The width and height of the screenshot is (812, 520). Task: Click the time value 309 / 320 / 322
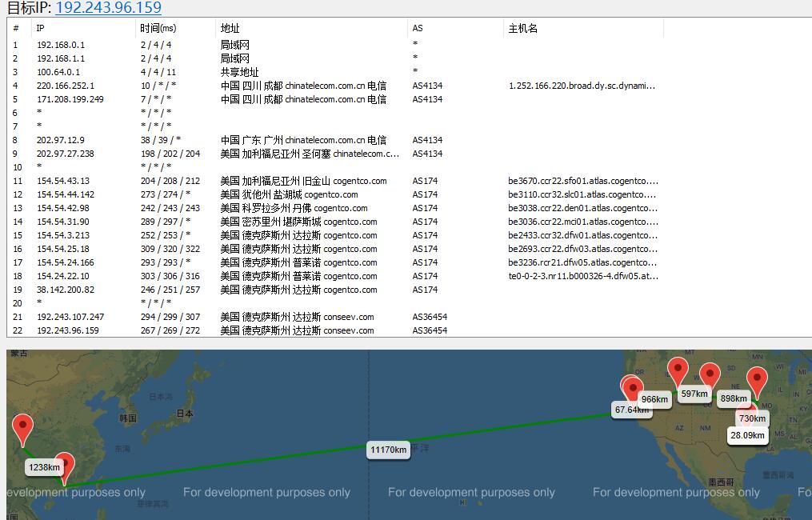click(x=170, y=249)
